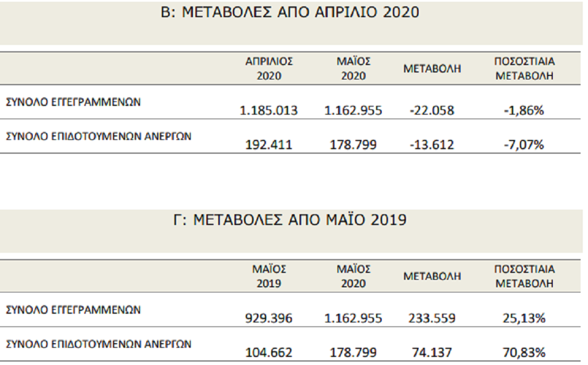Screen dimensions: 588x365
Task: Select the value 192.411
Action: tap(268, 145)
